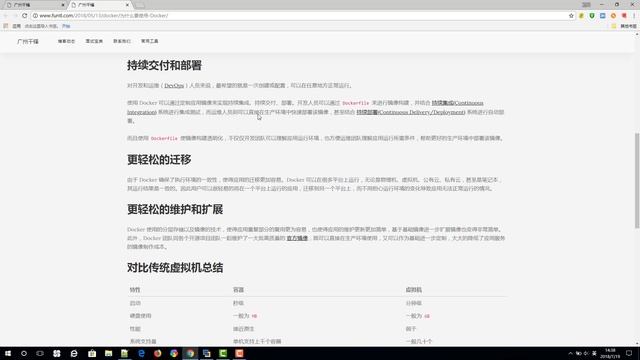Click the 虚拟机 column header in table

(x=413, y=290)
